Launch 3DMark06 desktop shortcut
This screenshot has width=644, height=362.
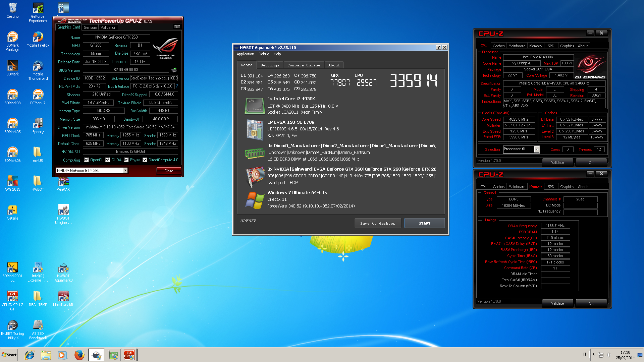[12, 154]
